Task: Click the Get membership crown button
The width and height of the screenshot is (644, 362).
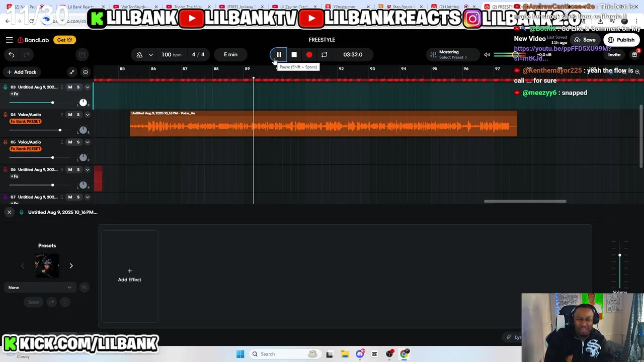Action: point(64,40)
